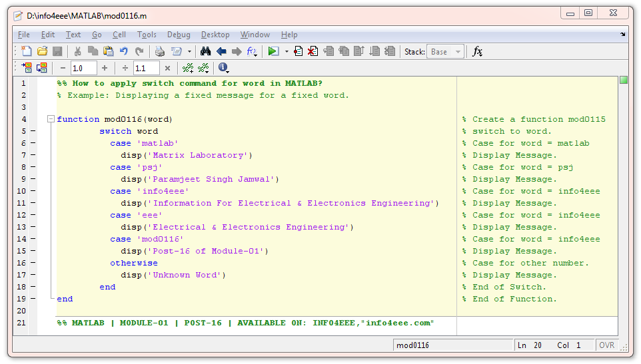Expand the Run button dropdown arrow
The width and height of the screenshot is (641, 364).
pyautogui.click(x=287, y=51)
